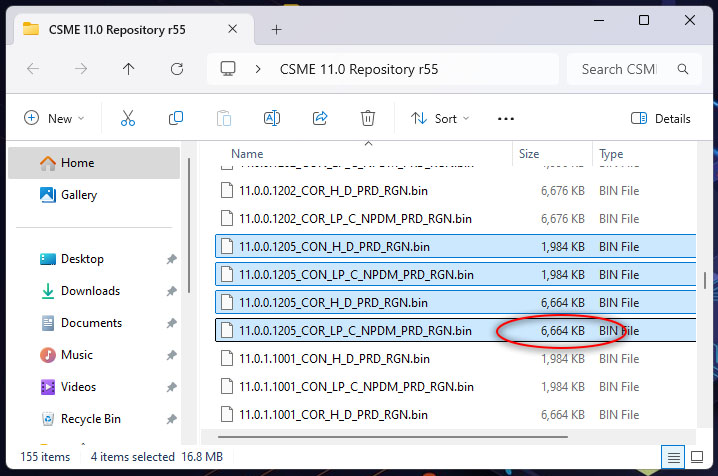
Task: Click the Copy icon in toolbar
Action: [176, 119]
